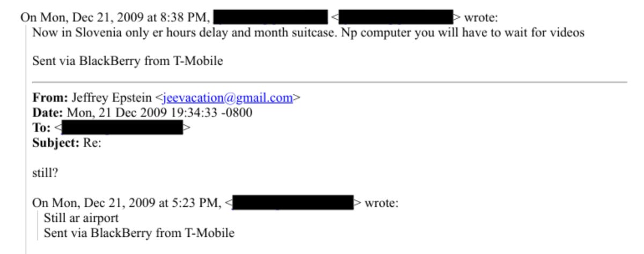644x254 pixels.
Task: Click the bold "From:" label
Action: [50, 98]
